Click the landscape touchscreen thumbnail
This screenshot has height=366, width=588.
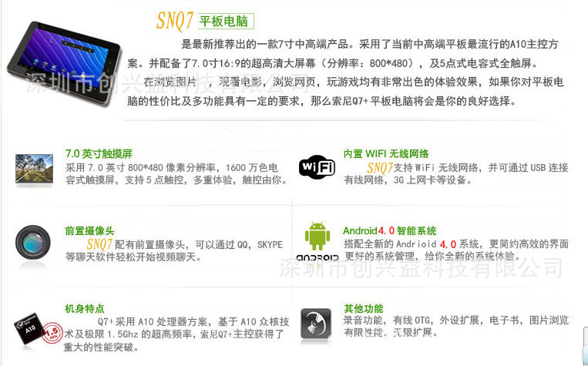pyautogui.click(x=34, y=169)
